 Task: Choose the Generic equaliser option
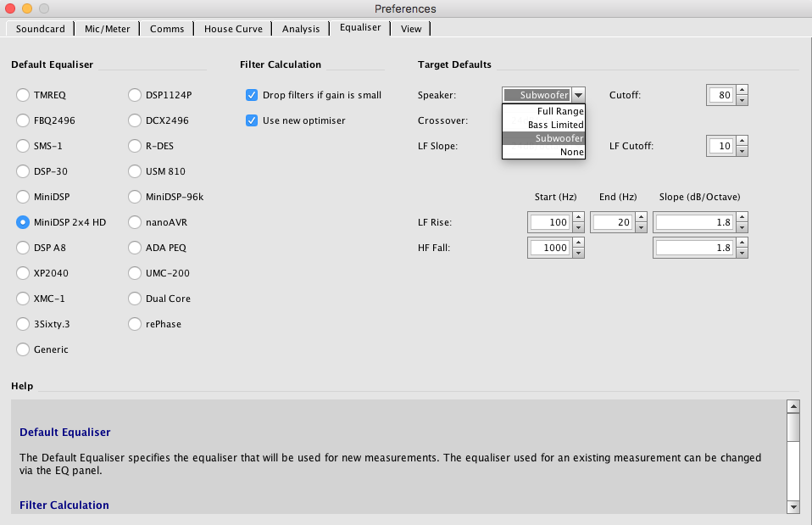42,349
